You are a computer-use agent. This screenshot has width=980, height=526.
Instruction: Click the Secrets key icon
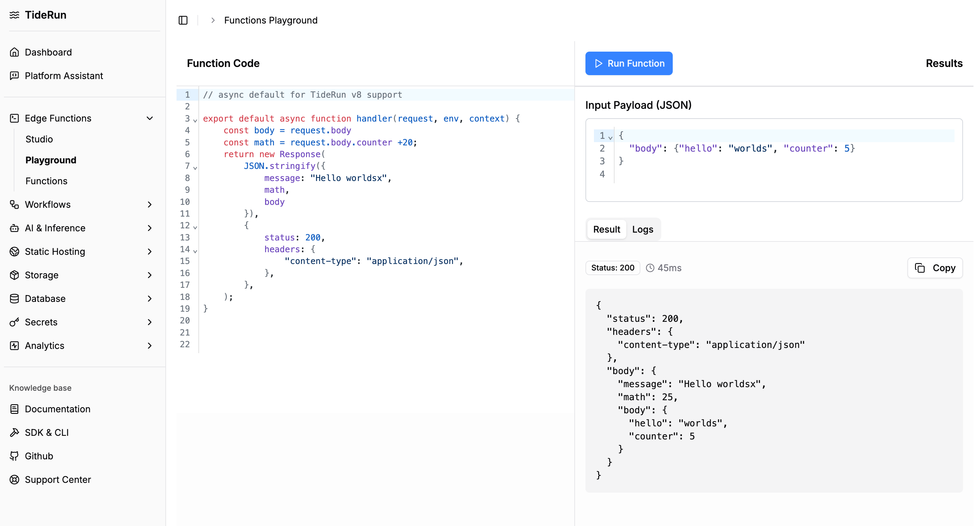(x=14, y=322)
